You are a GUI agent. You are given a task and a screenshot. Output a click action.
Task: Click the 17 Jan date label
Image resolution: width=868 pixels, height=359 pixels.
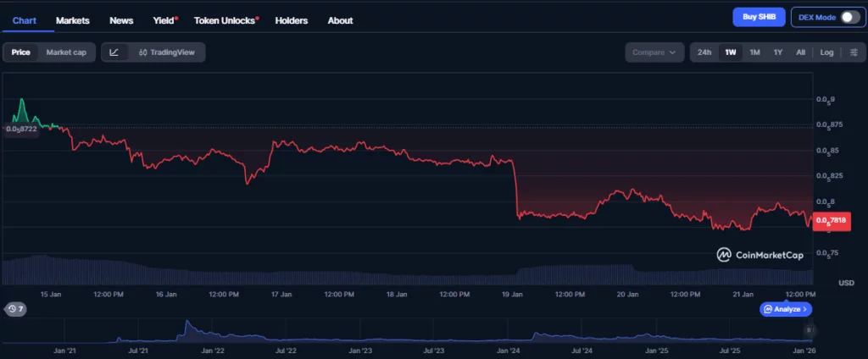(x=281, y=295)
